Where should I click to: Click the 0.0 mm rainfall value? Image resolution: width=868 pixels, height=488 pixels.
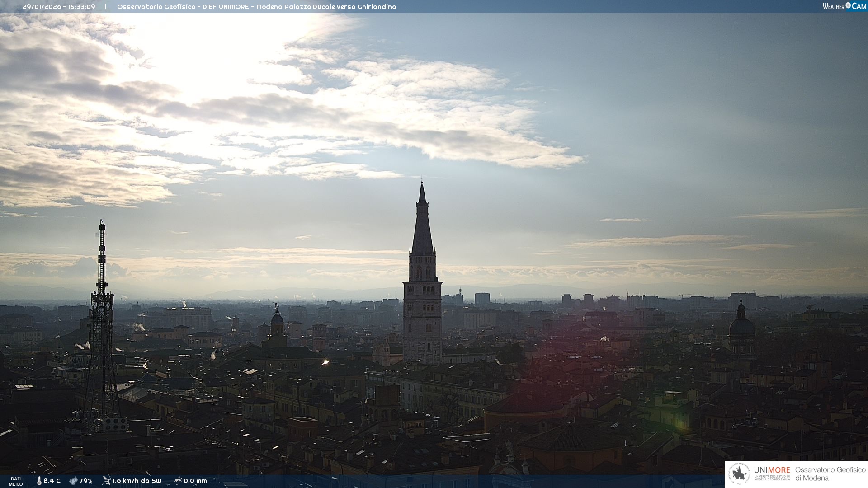[x=195, y=481]
